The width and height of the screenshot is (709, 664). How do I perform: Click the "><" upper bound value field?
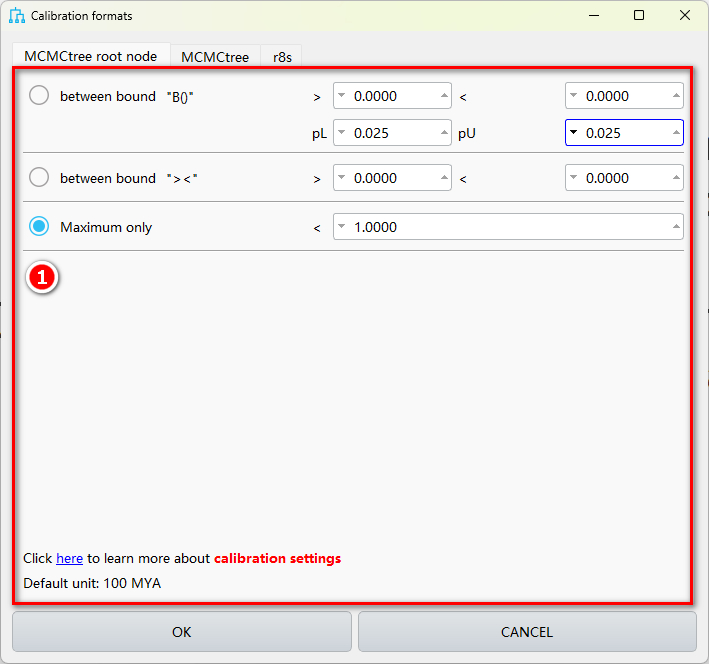(624, 178)
